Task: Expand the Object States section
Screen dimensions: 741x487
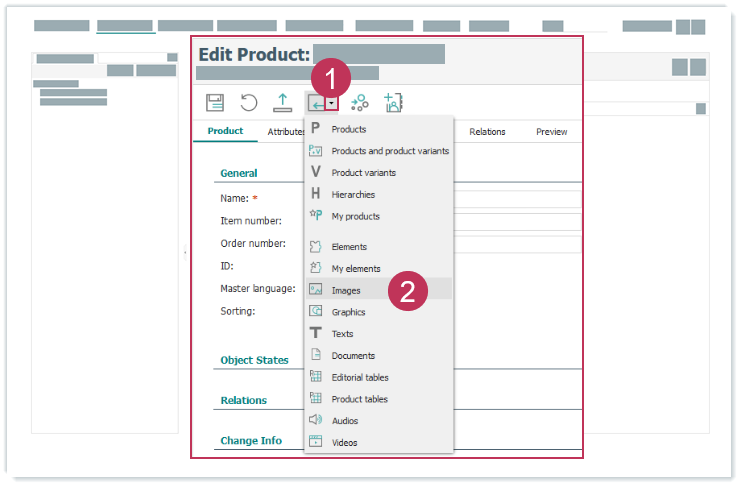Action: click(254, 360)
